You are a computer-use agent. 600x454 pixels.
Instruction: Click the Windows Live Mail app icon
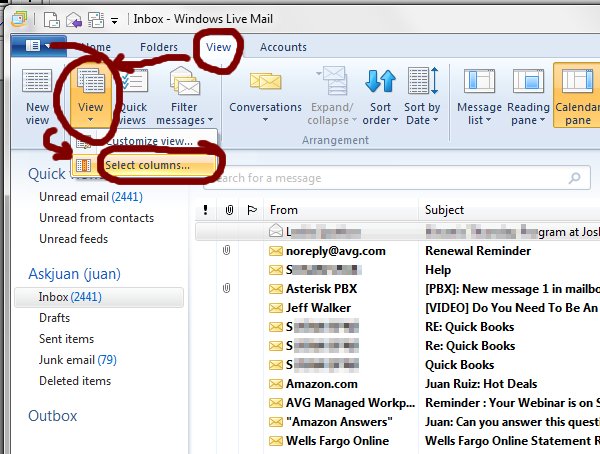[19, 19]
